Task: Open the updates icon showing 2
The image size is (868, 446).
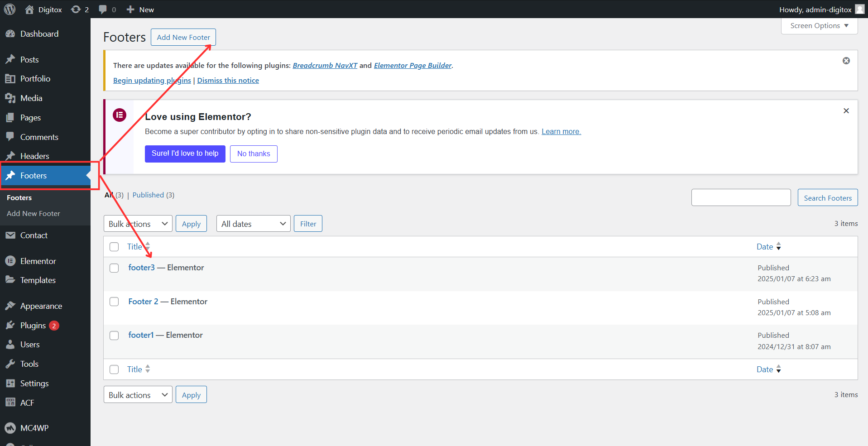Action: (x=76, y=9)
